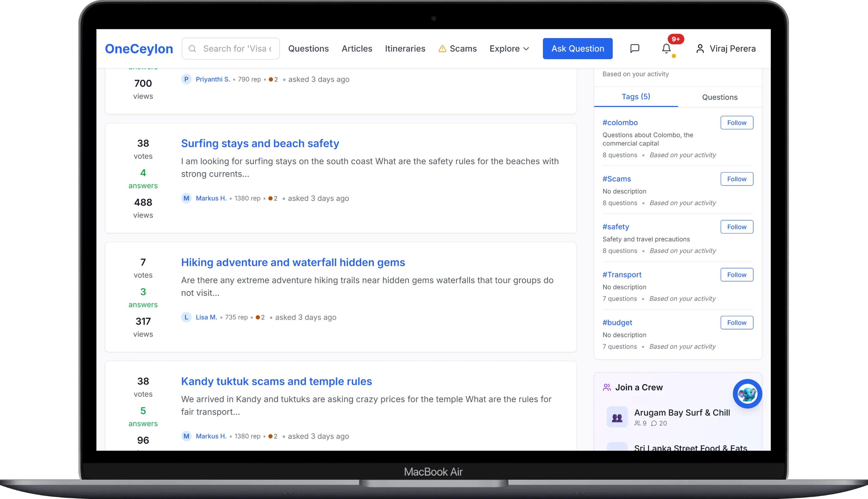Viewport: 868px width, 499px height.
Task: Open the Articles nav item
Action: coord(357,49)
